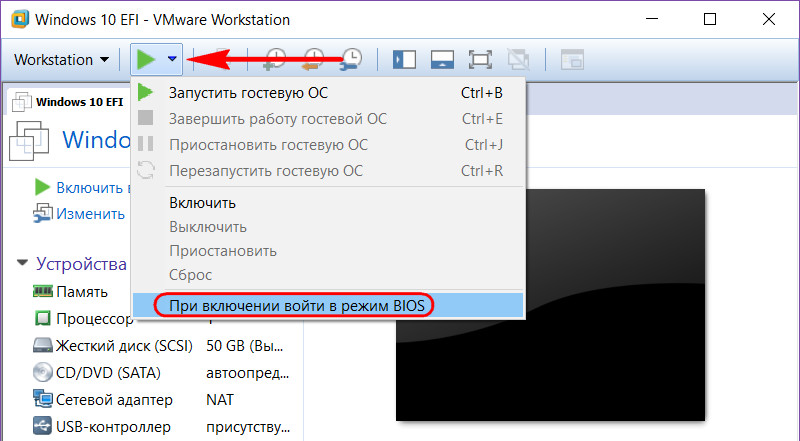This screenshot has width=800, height=441.
Task: Select Перезапустить гостевую ОС menu entry
Action: 328,171
